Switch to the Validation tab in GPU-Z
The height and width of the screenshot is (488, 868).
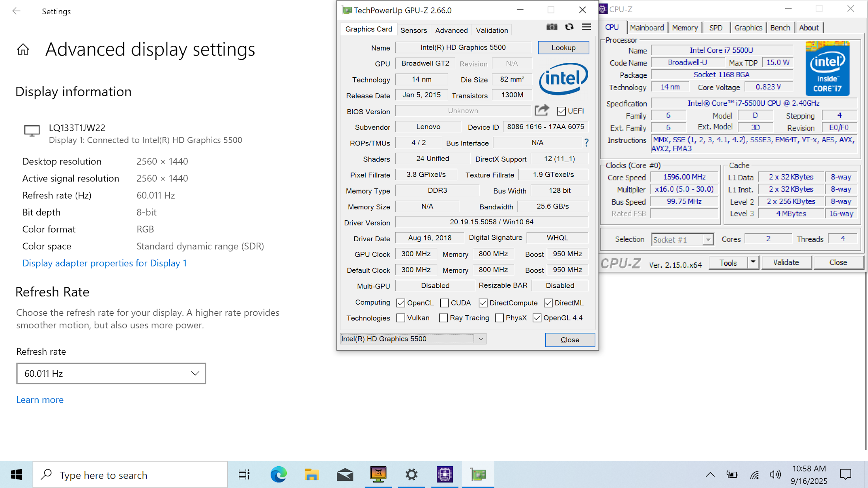pyautogui.click(x=492, y=30)
